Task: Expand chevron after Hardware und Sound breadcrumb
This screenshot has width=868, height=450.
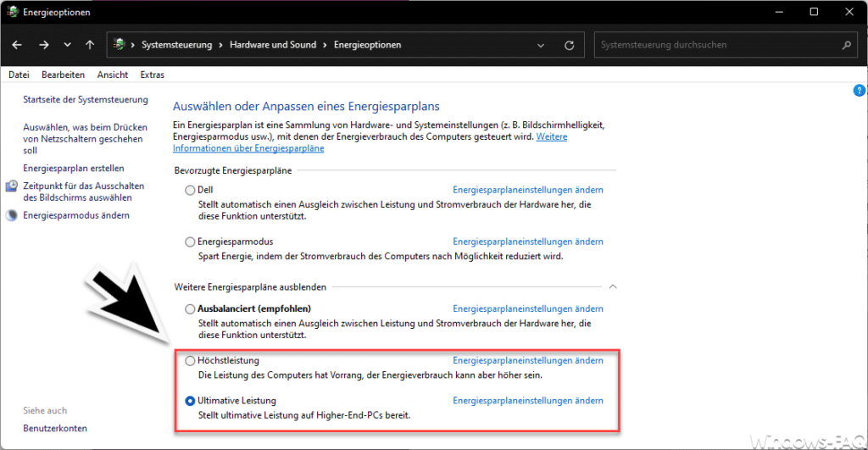Action: (x=325, y=46)
